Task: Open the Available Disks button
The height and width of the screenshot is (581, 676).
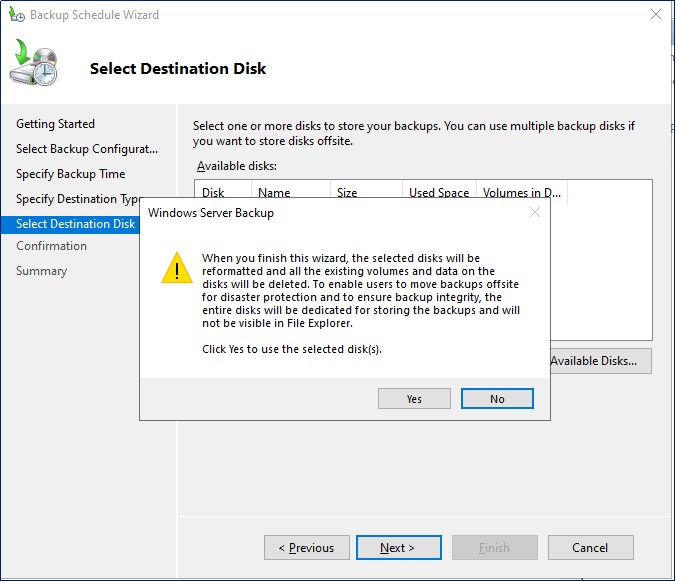Action: pos(600,361)
